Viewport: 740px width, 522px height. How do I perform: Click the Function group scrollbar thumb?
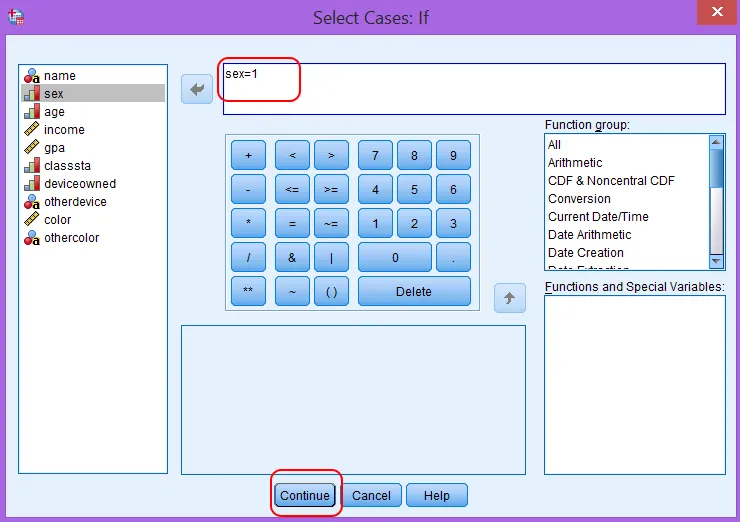(x=716, y=168)
